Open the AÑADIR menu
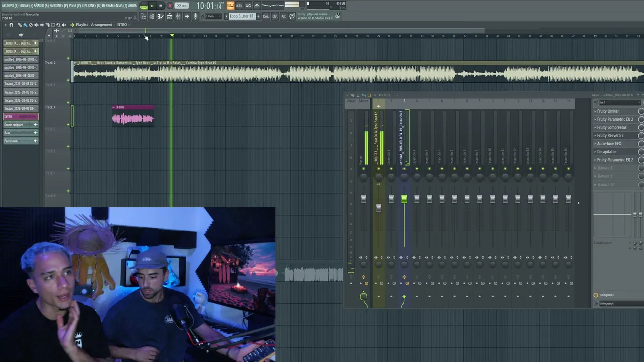The image size is (644, 362). (x=41, y=6)
